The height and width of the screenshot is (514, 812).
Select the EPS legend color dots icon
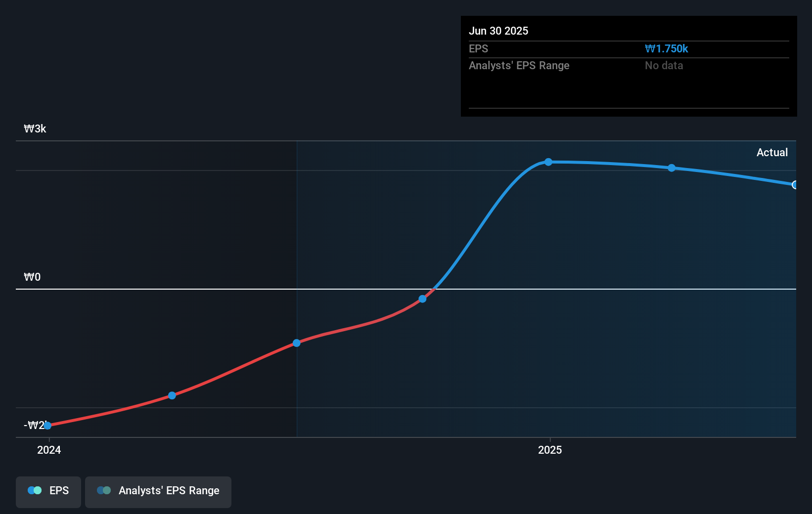[34, 490]
